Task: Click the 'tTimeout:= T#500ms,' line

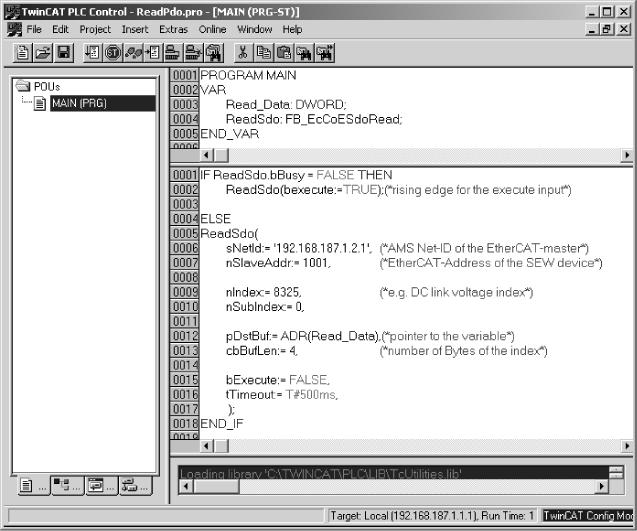Action: coord(282,394)
